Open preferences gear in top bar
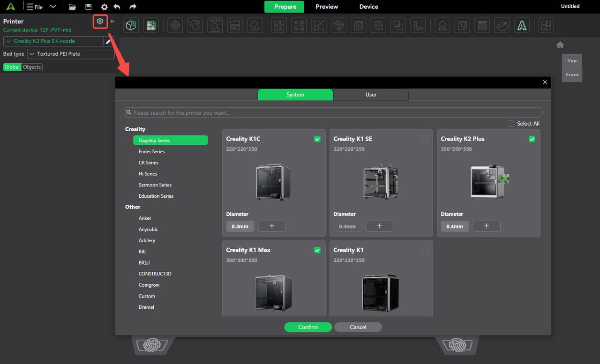 (104, 7)
